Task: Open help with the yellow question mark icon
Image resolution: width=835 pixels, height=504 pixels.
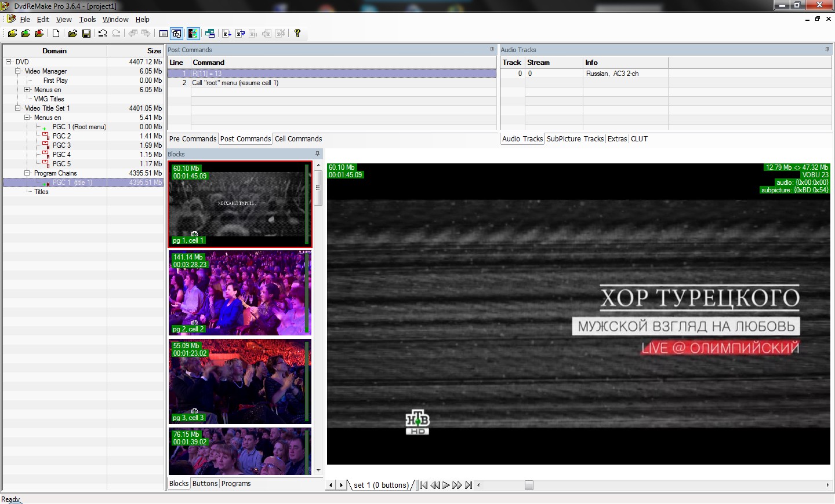Action: click(297, 34)
